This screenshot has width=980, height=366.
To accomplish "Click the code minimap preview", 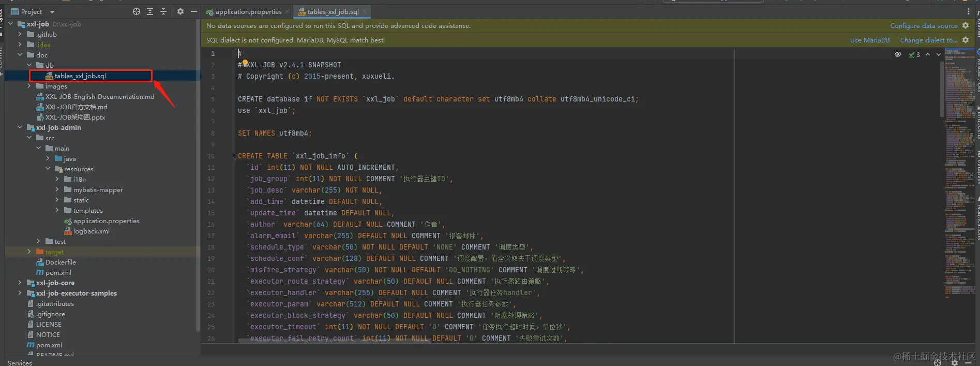I will click(x=960, y=173).
